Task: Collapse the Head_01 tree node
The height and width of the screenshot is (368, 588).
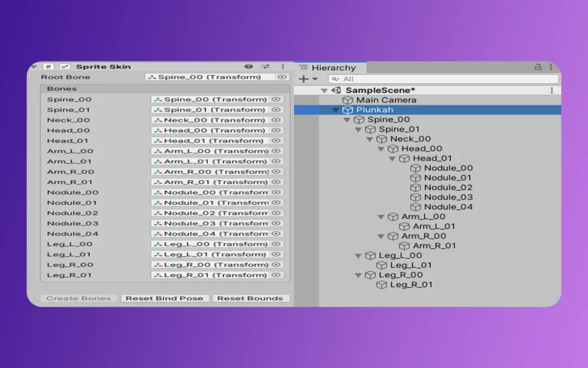Action: [x=393, y=159]
